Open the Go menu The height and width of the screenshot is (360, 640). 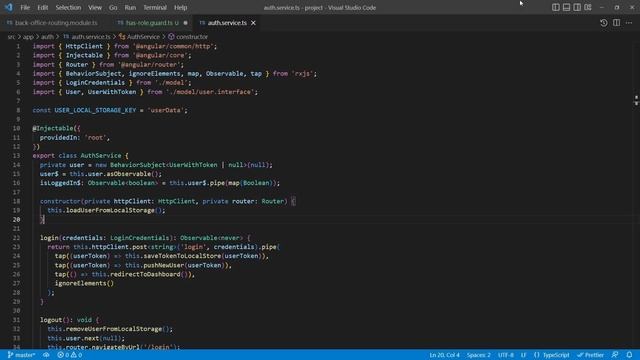tap(113, 7)
